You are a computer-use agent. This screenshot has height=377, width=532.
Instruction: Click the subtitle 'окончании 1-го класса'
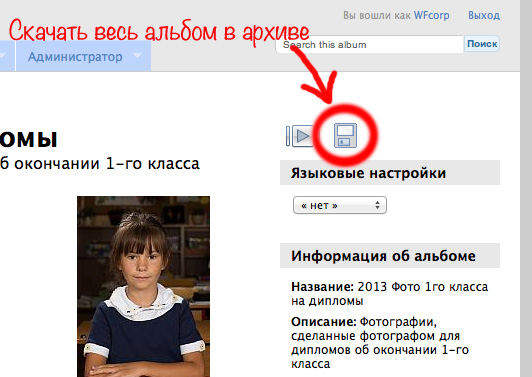pyautogui.click(x=107, y=164)
